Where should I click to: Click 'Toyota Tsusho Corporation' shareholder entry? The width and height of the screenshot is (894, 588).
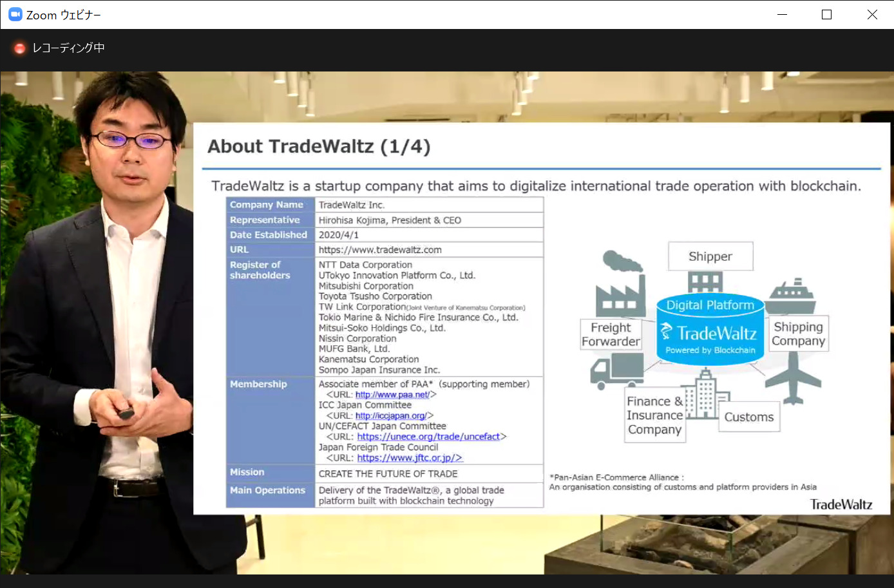click(375, 296)
